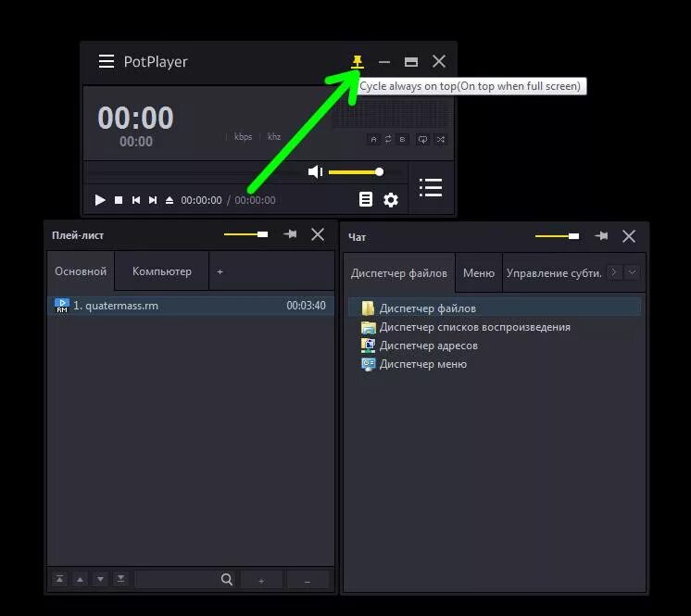Pin the Плей-лист window
Image resolution: width=691 pixels, height=616 pixels.
pos(290,234)
